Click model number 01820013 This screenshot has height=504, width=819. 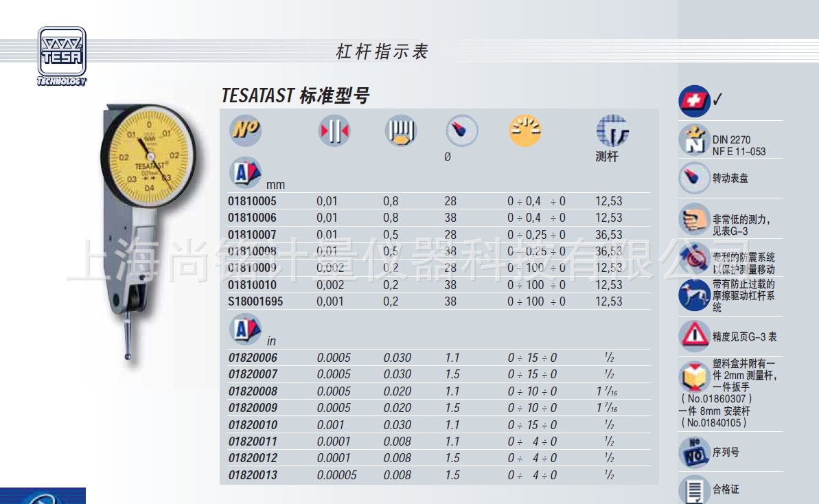point(253,474)
